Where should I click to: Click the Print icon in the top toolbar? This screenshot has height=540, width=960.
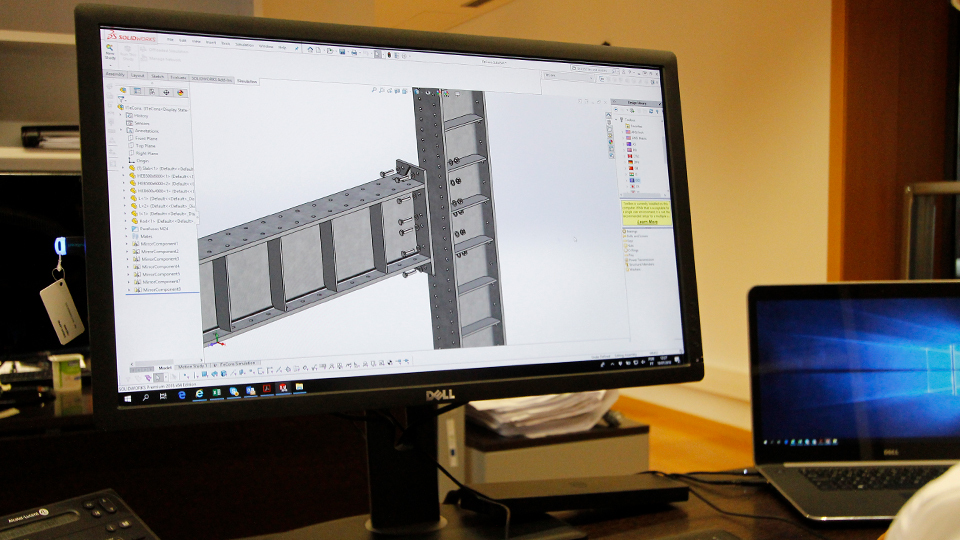point(355,51)
